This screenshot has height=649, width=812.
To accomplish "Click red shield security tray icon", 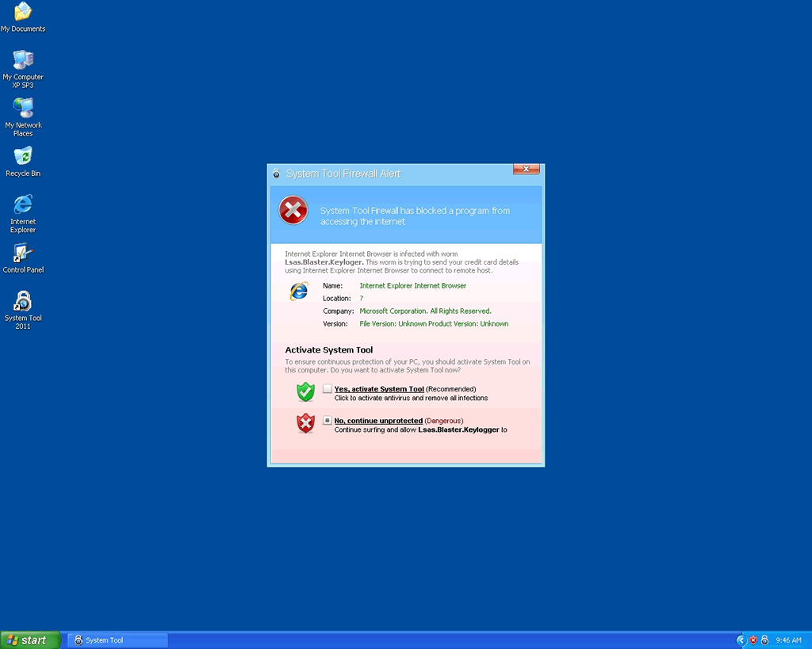I will pos(753,640).
